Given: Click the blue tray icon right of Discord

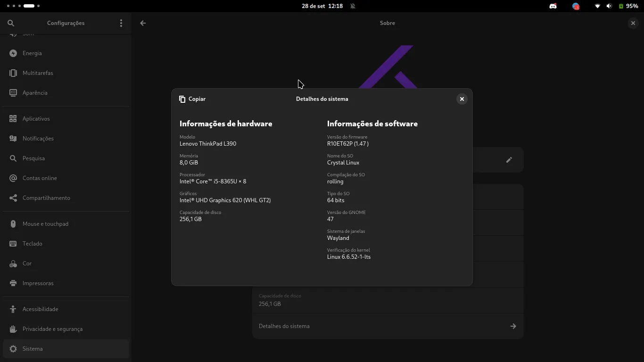Looking at the screenshot, I should [576, 6].
